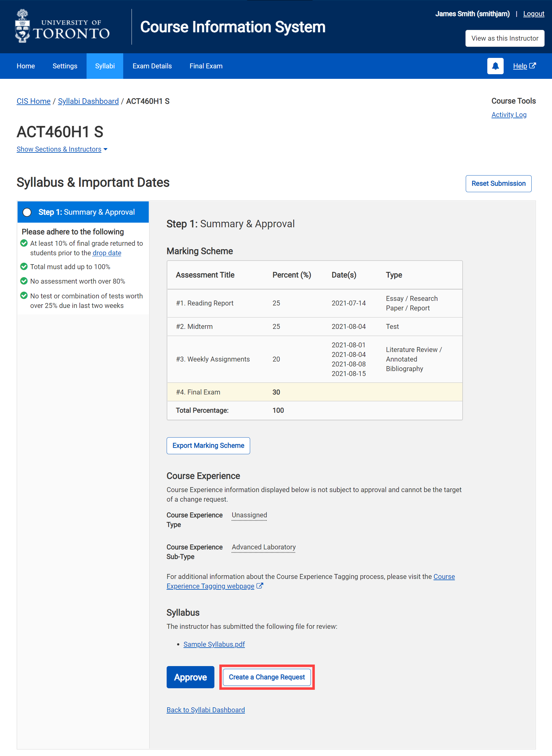Select the Step 1 circle indicator
This screenshot has width=552, height=756.
pyautogui.click(x=27, y=212)
